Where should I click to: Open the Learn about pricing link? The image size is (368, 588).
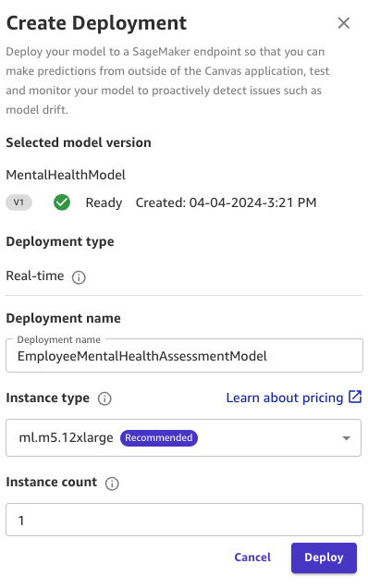(285, 398)
